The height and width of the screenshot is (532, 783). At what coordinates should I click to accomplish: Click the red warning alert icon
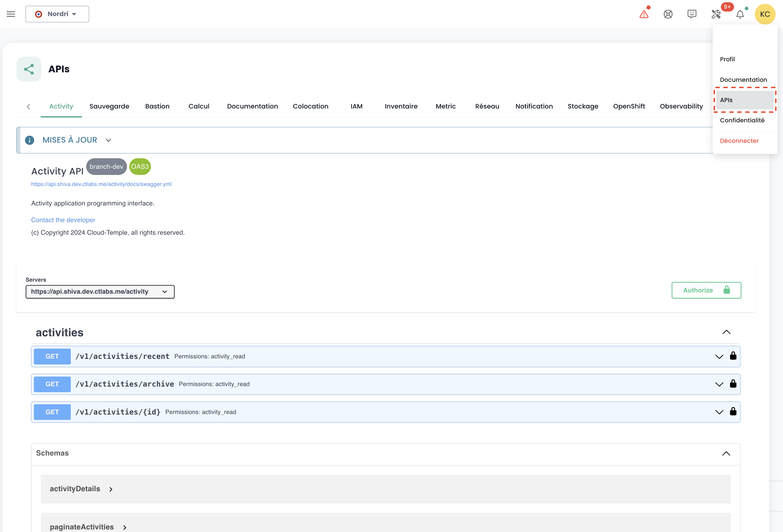(644, 14)
